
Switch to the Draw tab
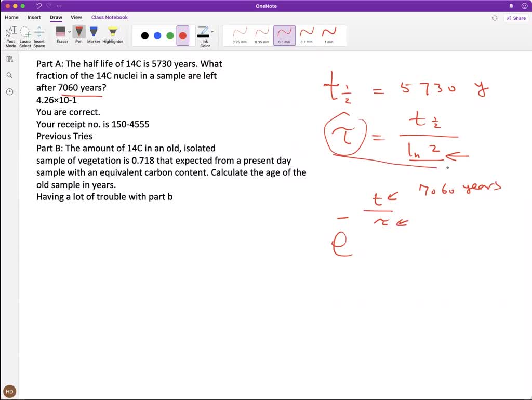(56, 17)
